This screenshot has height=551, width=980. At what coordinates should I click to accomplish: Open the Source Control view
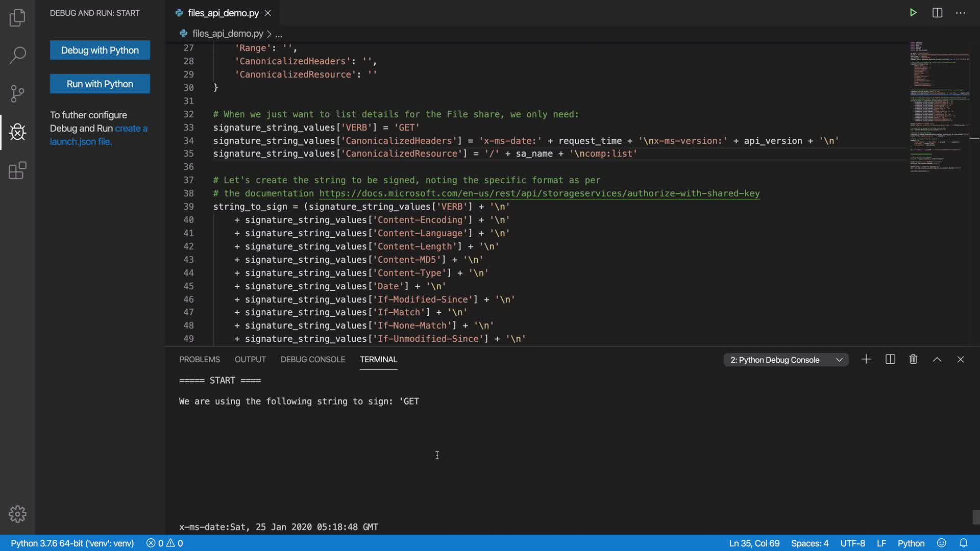pos(17,93)
